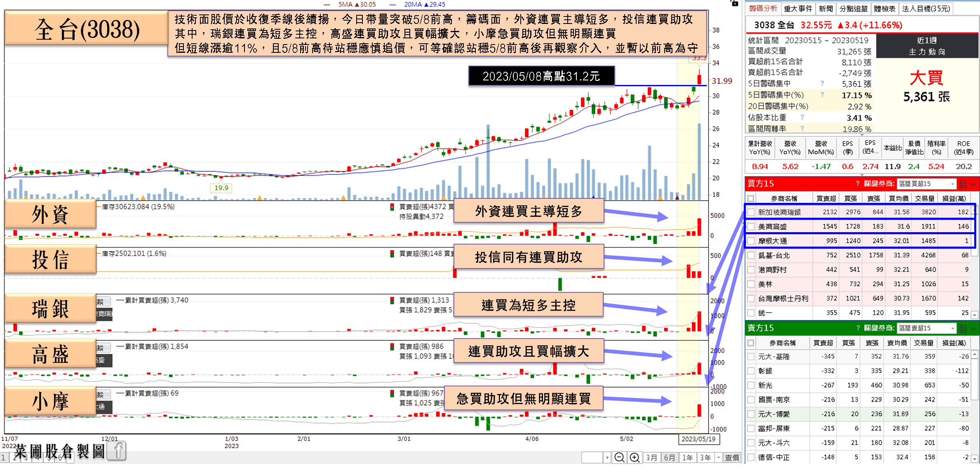Click help icon in 買方15 header
The width and height of the screenshot is (980, 473).
coord(858,184)
